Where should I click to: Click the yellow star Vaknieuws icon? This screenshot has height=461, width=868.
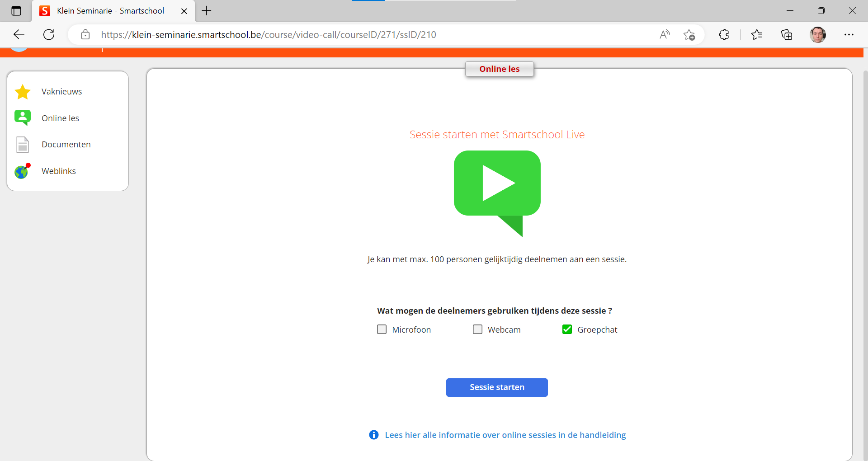point(22,92)
